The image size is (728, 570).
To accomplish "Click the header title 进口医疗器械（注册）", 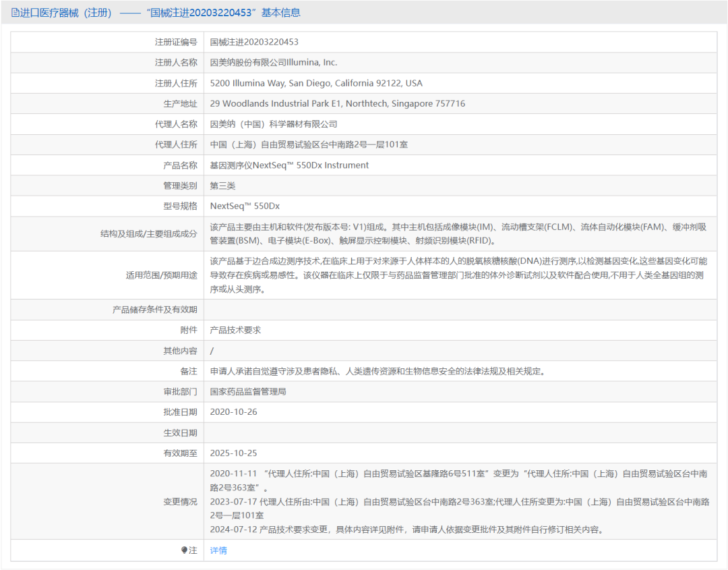I will 66,13.
